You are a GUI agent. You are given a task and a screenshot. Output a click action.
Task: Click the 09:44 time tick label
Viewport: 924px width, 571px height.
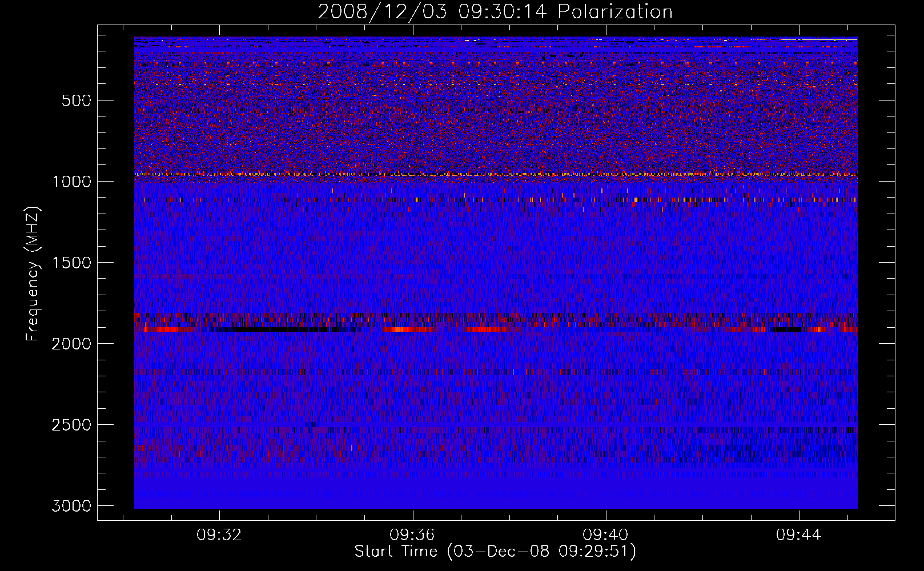click(798, 535)
